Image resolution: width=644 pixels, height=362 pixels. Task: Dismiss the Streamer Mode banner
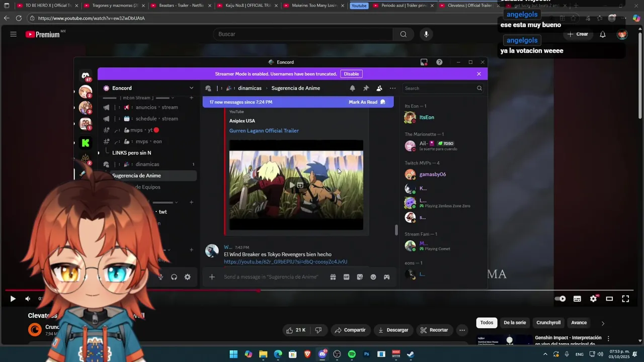(x=478, y=74)
